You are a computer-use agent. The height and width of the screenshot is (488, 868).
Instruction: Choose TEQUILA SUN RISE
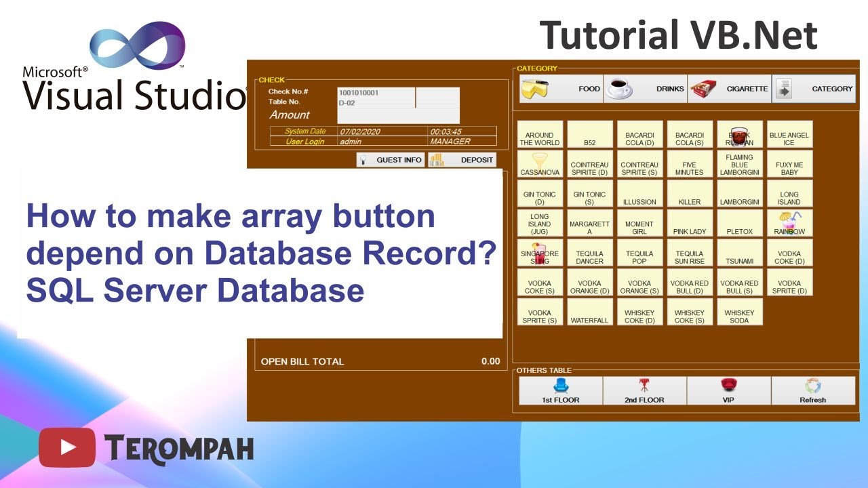point(690,253)
